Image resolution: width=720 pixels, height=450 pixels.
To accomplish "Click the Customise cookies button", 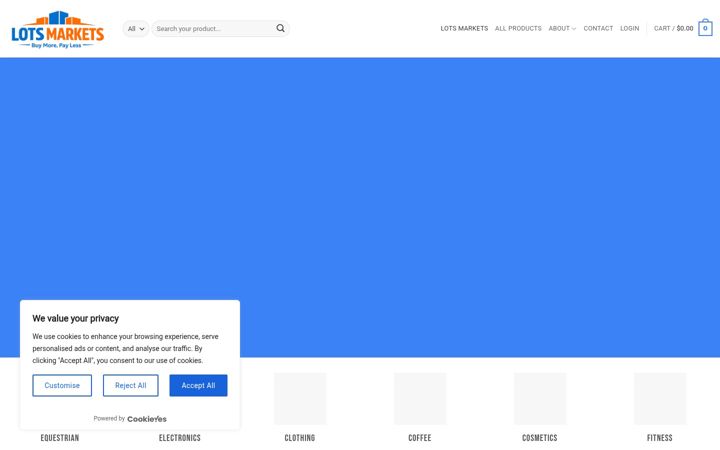I will [62, 385].
